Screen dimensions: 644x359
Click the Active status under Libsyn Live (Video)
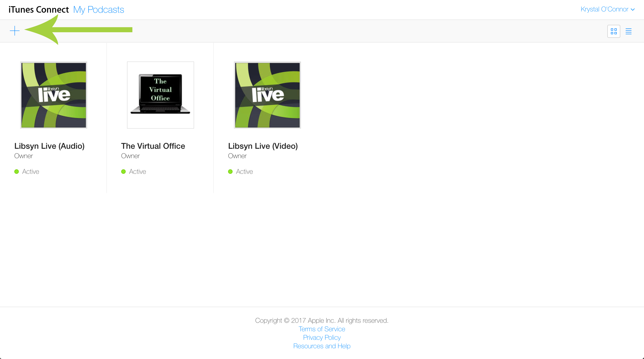coord(241,172)
